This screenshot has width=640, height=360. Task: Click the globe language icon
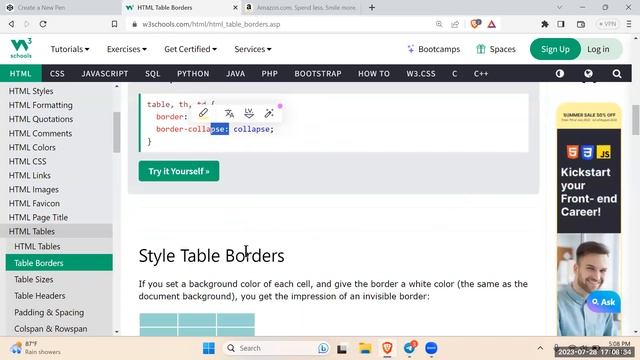point(588,73)
